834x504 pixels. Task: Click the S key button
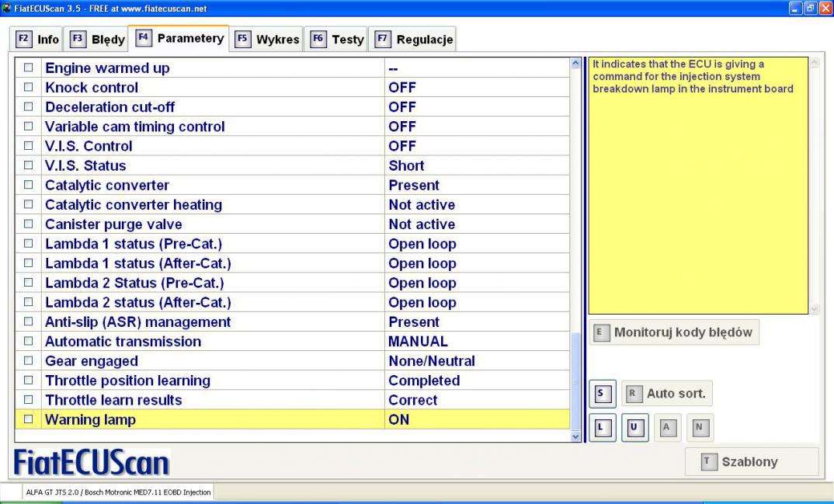602,394
